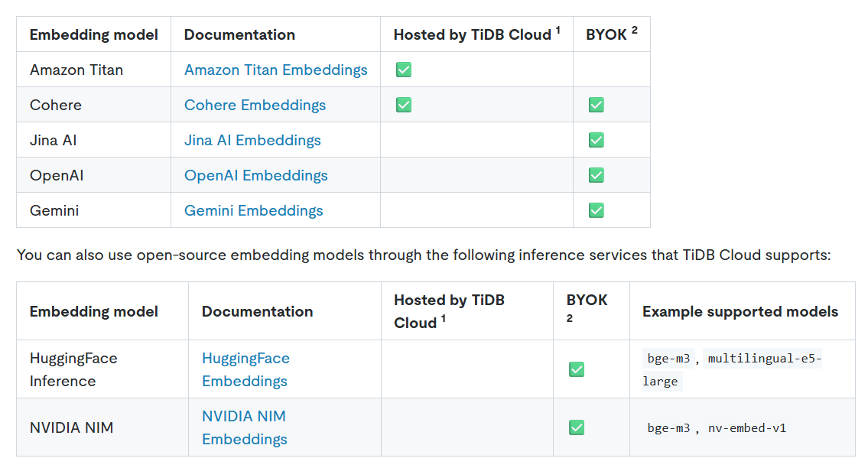Click the BYOK checkmark in OpenAI row
The image size is (868, 468).
coord(597,175)
